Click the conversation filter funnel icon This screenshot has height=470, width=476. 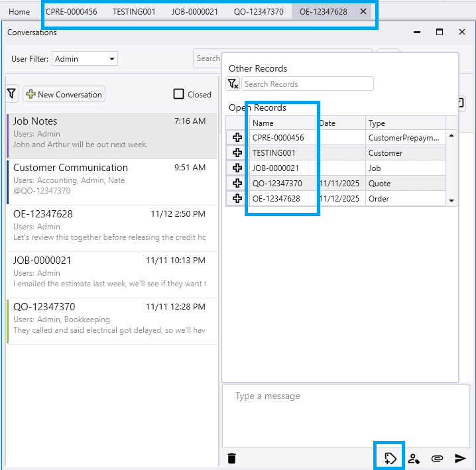pyautogui.click(x=12, y=94)
